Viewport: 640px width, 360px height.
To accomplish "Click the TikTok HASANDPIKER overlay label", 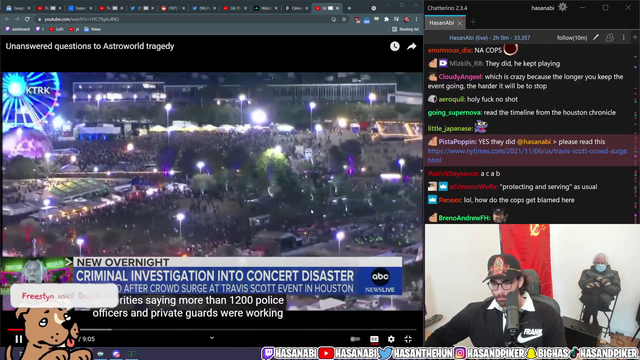I will [x=603, y=353].
